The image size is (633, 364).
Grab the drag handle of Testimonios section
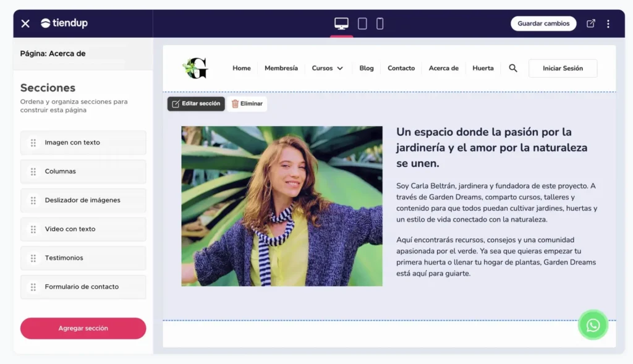(x=34, y=258)
